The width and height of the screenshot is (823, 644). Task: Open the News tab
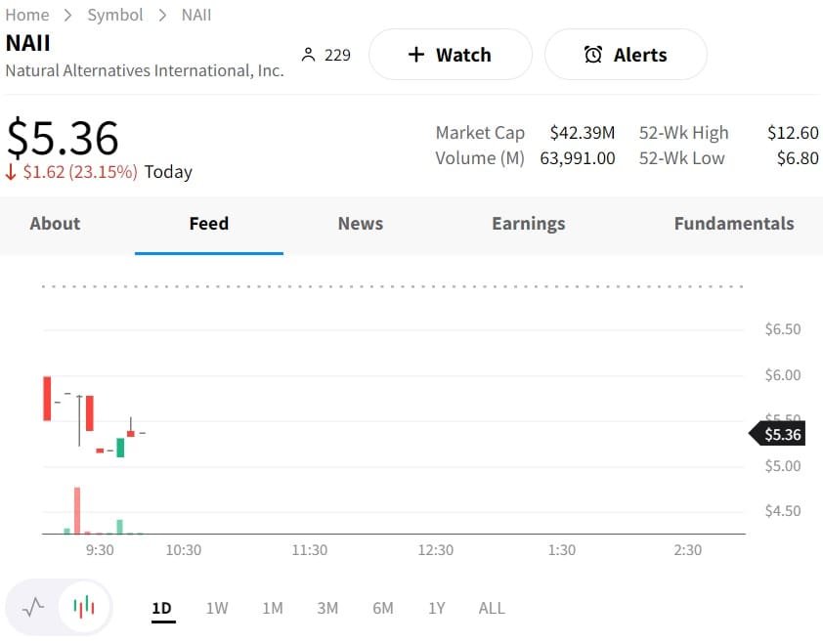(x=360, y=224)
